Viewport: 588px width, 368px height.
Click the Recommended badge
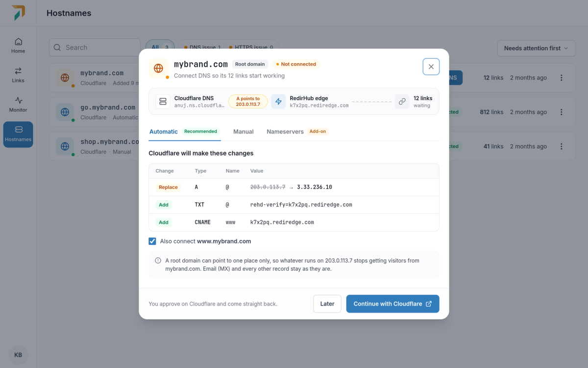(200, 131)
